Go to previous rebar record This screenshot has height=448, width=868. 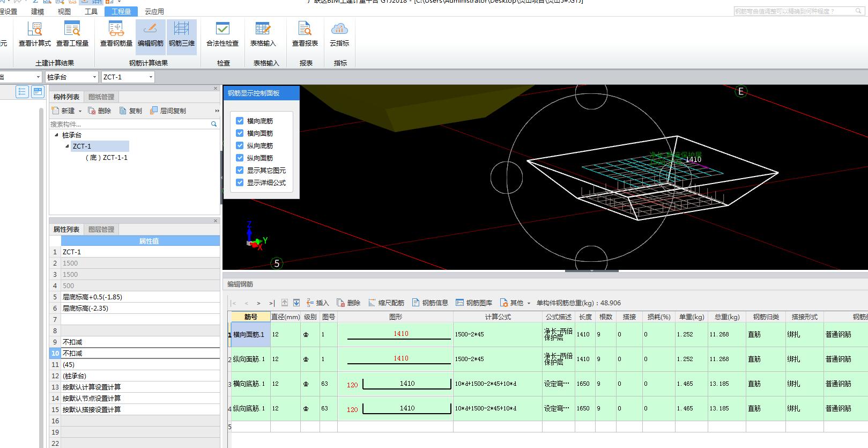point(247,303)
